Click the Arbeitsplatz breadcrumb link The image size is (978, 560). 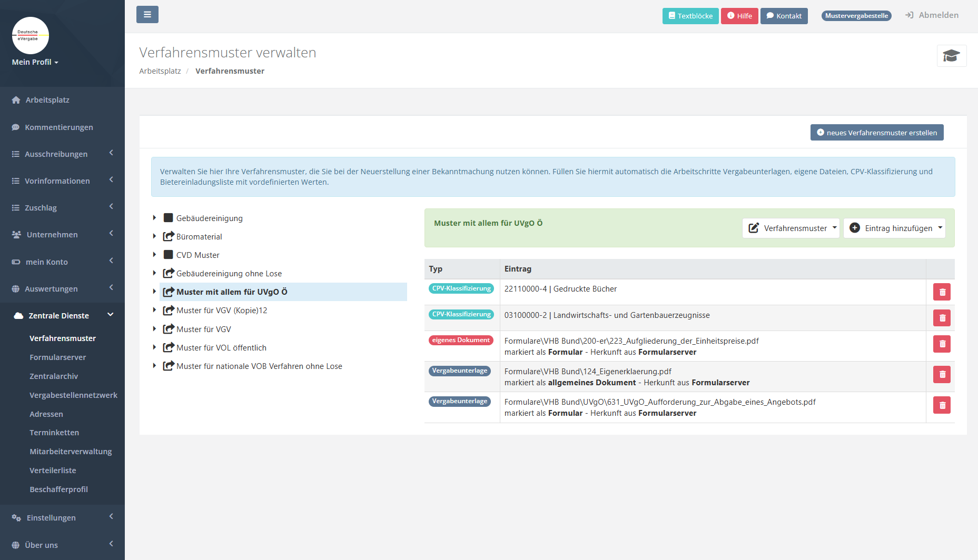(160, 71)
